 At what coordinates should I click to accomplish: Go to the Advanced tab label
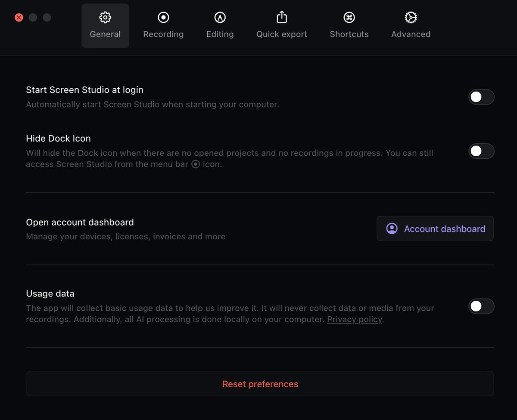pos(411,34)
